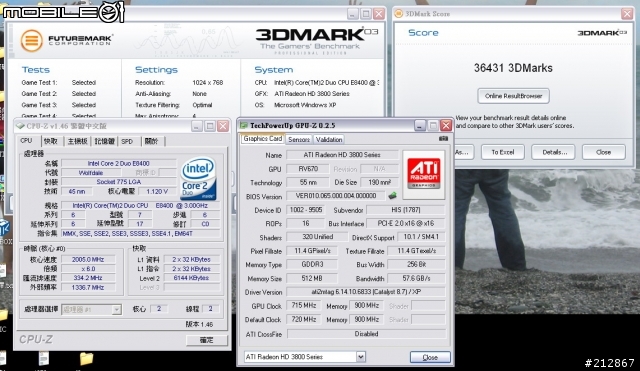Screen dimensions: 640x371
Task: Click the Bandwidth value 57.6 GB/s
Action: [416, 278]
